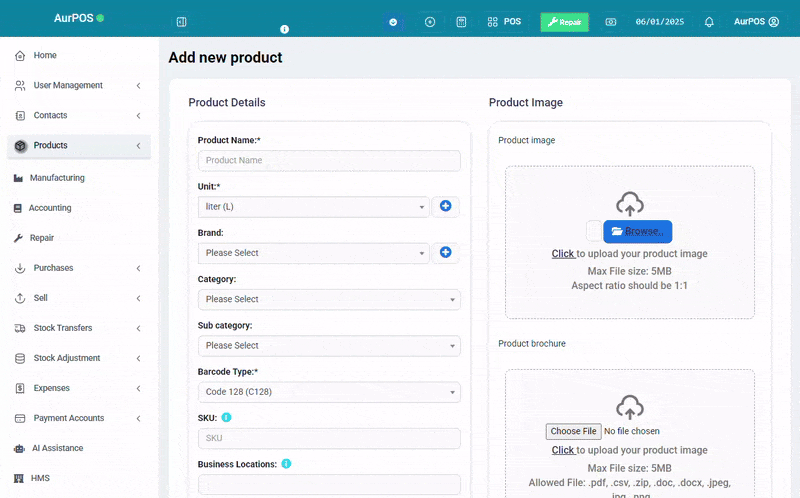
Task: Open the calculator icon in top bar
Action: [461, 22]
